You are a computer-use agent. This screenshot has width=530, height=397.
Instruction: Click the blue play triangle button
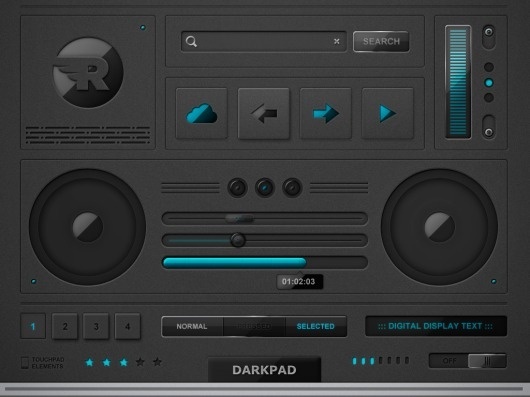(387, 113)
